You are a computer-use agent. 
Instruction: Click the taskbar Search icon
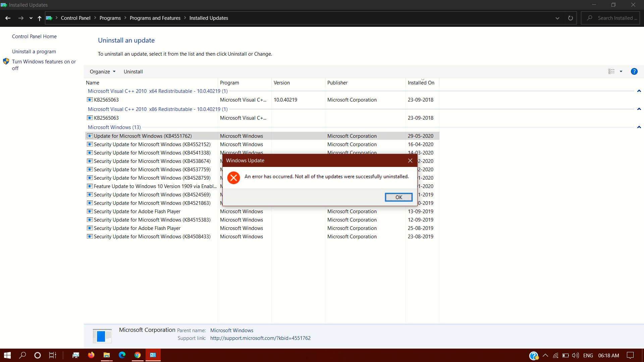tap(22, 355)
